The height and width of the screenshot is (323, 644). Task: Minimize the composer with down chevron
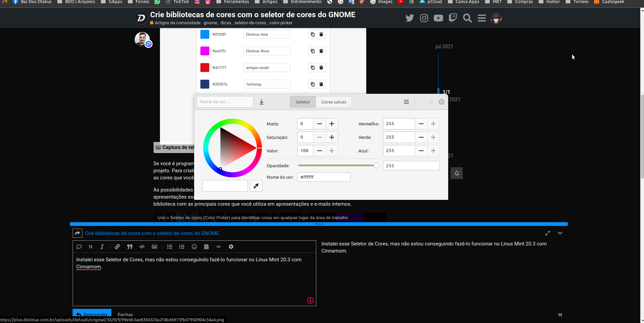pyautogui.click(x=560, y=233)
